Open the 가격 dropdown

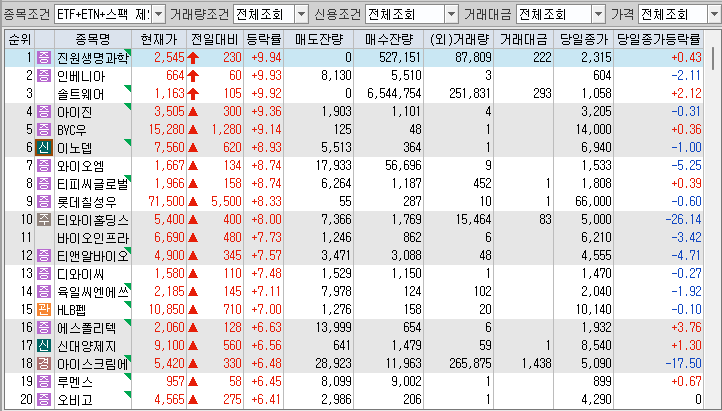[x=715, y=14]
